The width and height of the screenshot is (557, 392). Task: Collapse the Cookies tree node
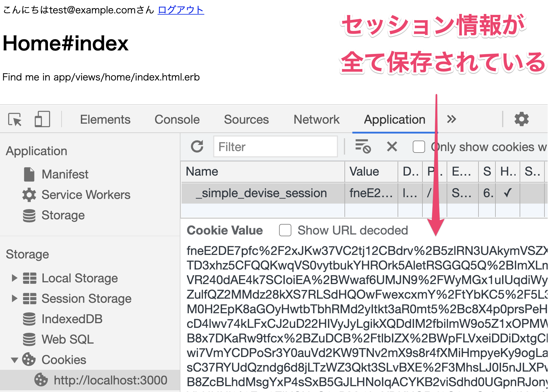pos(14,360)
